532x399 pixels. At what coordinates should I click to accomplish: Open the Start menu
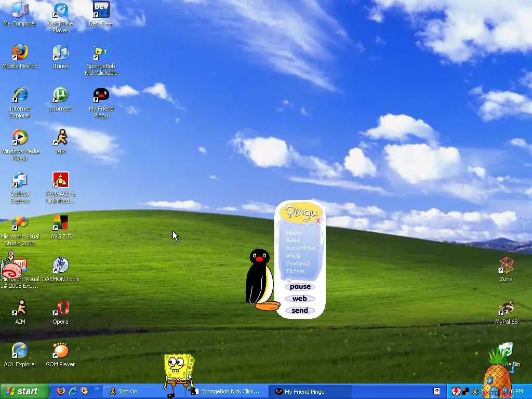point(24,391)
